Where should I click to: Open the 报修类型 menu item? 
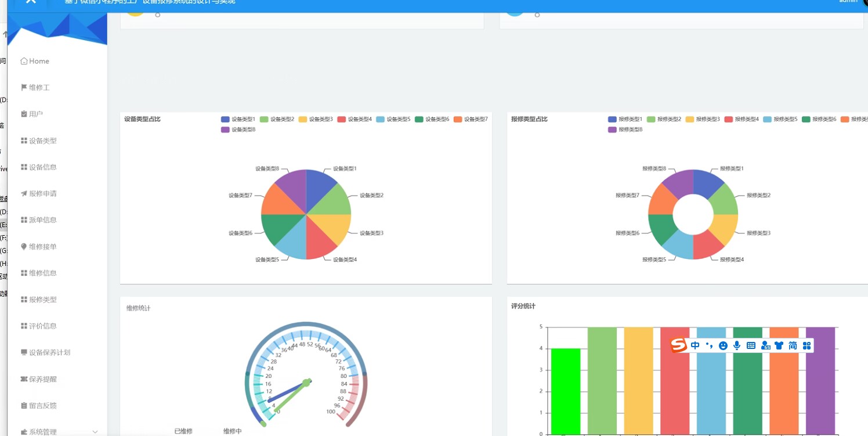pyautogui.click(x=43, y=300)
